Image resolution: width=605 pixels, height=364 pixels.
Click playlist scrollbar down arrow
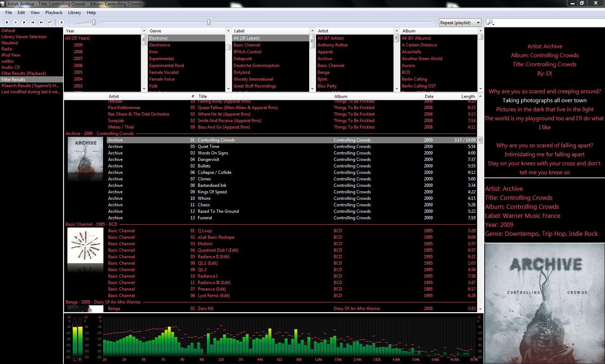tap(480, 309)
